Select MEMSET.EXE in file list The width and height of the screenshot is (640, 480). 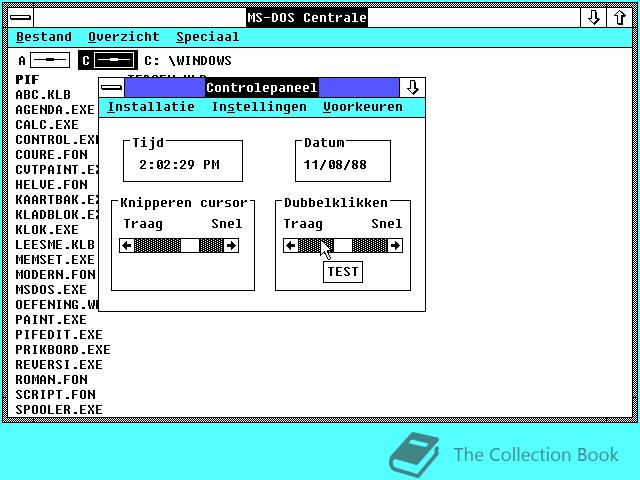[55, 260]
